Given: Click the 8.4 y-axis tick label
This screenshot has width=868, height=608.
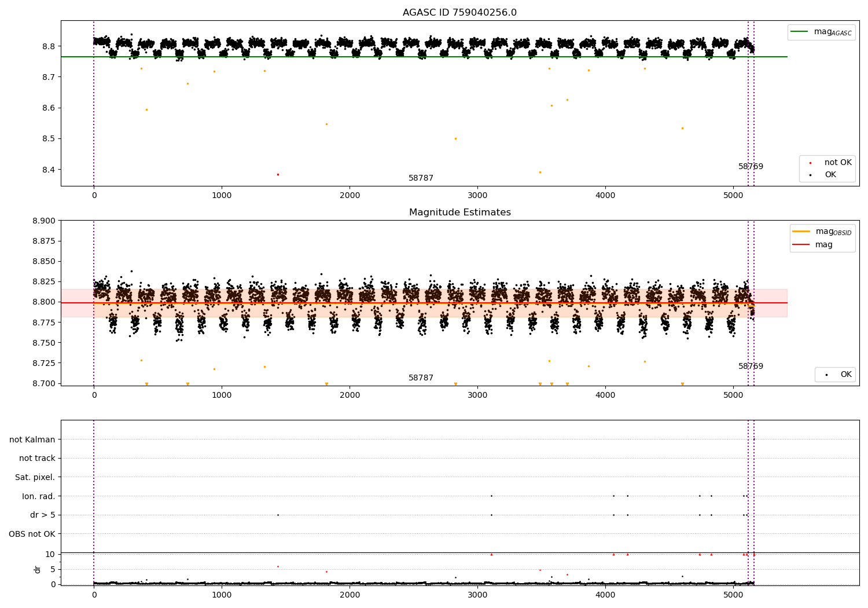Looking at the screenshot, I should point(50,170).
